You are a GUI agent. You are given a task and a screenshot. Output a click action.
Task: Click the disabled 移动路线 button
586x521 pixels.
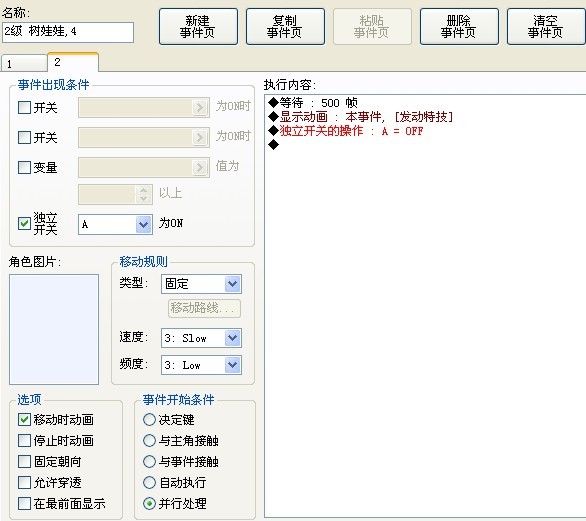coord(204,308)
